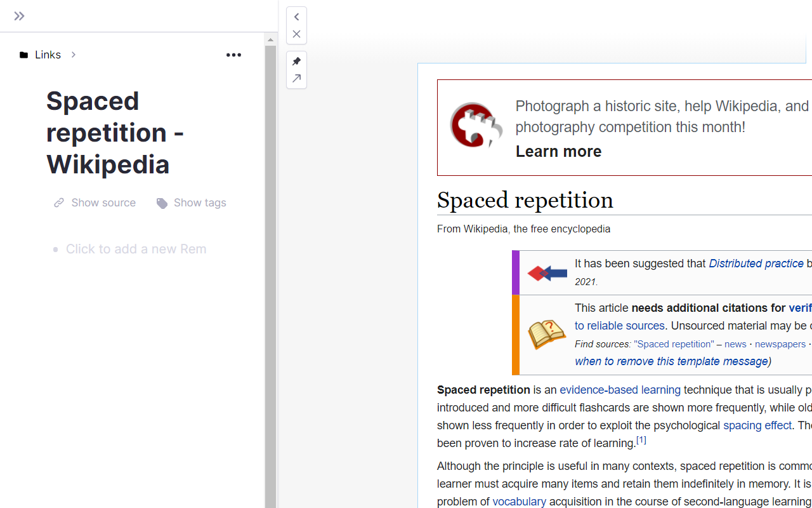Go back with the left chevron icon
This screenshot has height=508, width=812.
click(x=296, y=17)
